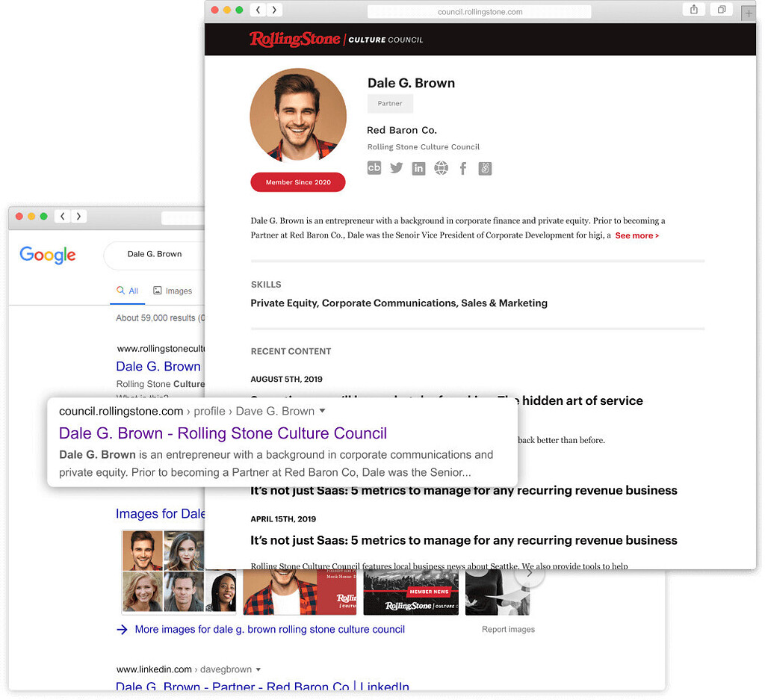The width and height of the screenshot is (765, 700).
Task: Click the Google search box with Dale G. Brown
Action: click(155, 255)
